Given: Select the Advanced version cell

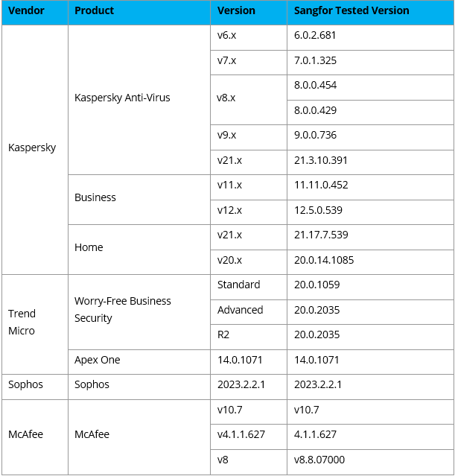Looking at the screenshot, I should (x=240, y=310).
